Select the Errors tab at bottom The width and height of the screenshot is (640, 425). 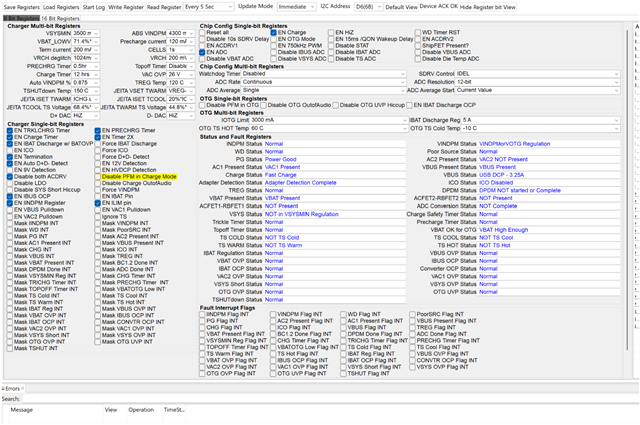point(13,388)
